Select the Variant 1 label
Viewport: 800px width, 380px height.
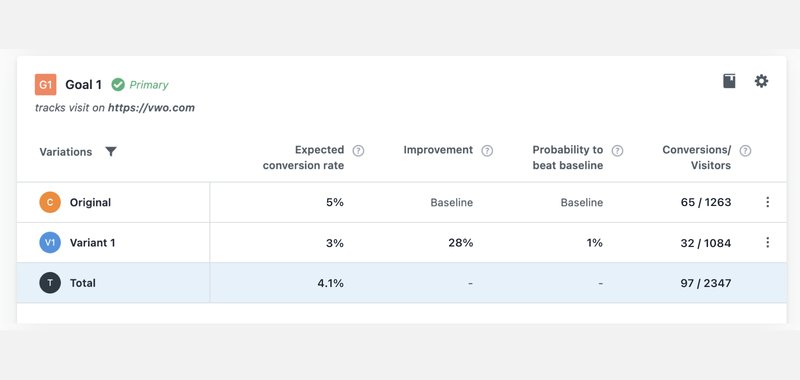click(x=92, y=243)
